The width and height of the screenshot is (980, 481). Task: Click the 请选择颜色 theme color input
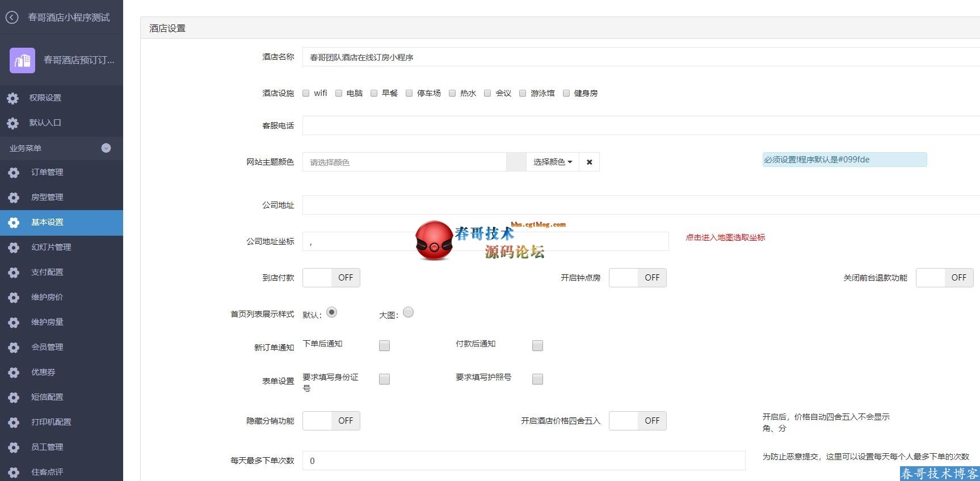point(404,162)
